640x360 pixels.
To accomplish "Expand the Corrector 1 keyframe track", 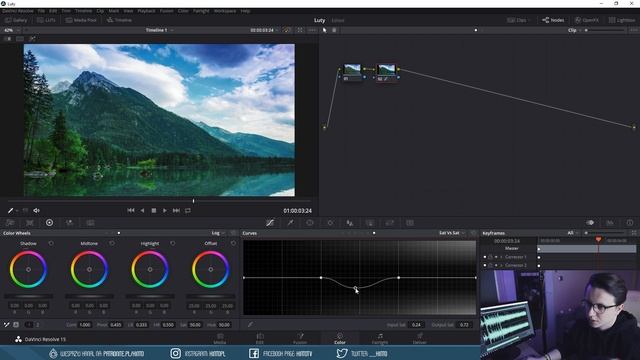I will coord(501,257).
